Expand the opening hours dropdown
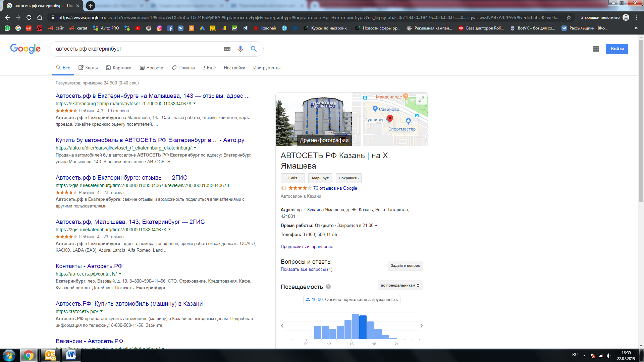The height and width of the screenshot is (362, 644). tap(376, 226)
